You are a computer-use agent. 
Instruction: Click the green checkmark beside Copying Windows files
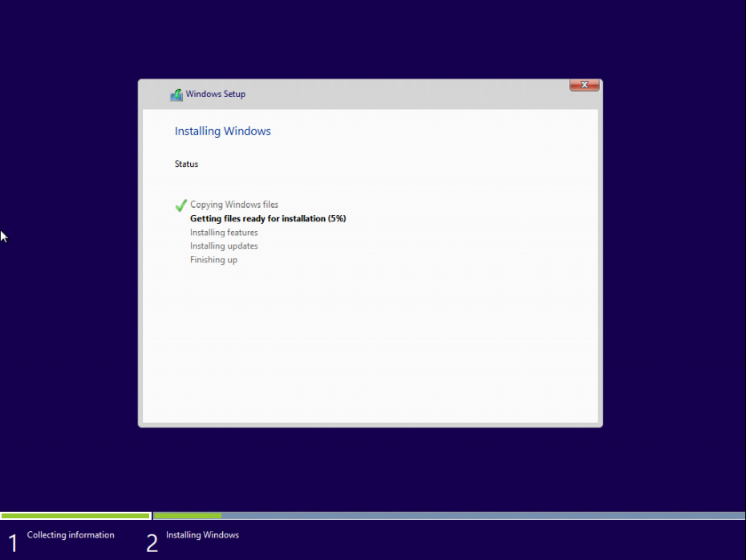pos(180,205)
